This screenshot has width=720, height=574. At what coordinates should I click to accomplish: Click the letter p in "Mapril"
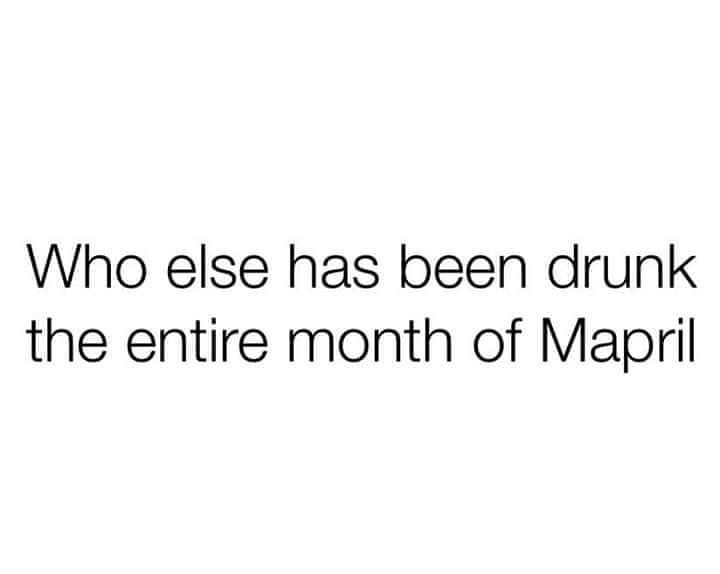(639, 351)
